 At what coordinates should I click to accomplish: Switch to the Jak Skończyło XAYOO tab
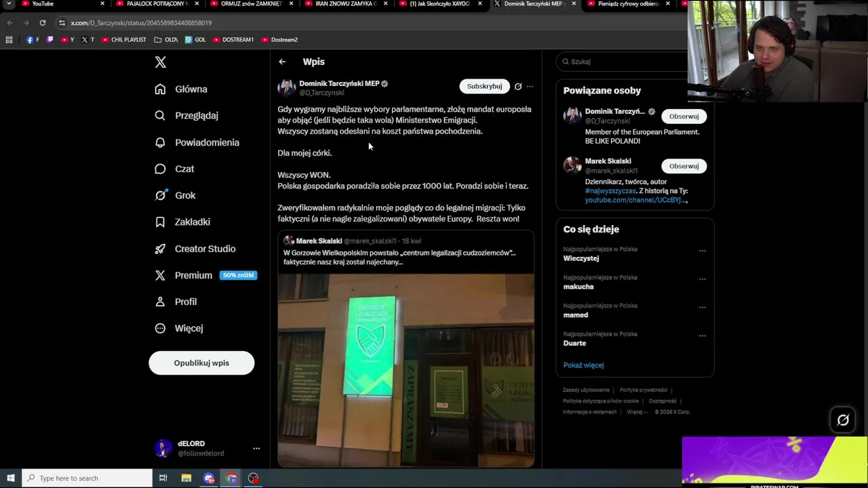[x=439, y=4]
